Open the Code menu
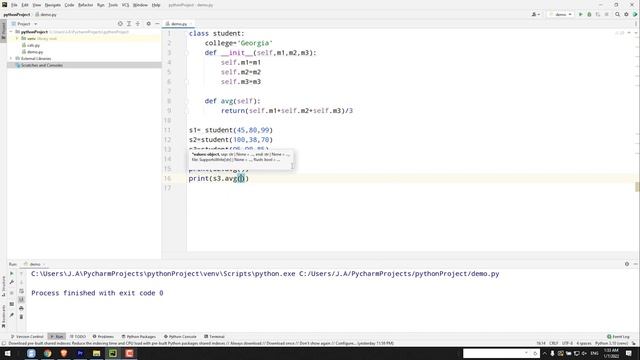Screen dimensions: 640x360 69,5
